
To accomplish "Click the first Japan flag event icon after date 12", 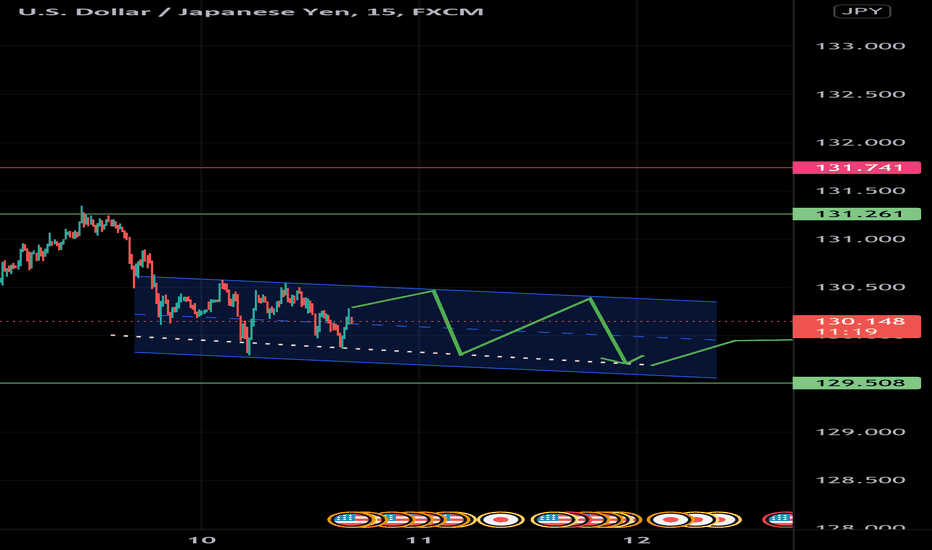I will coord(670,520).
